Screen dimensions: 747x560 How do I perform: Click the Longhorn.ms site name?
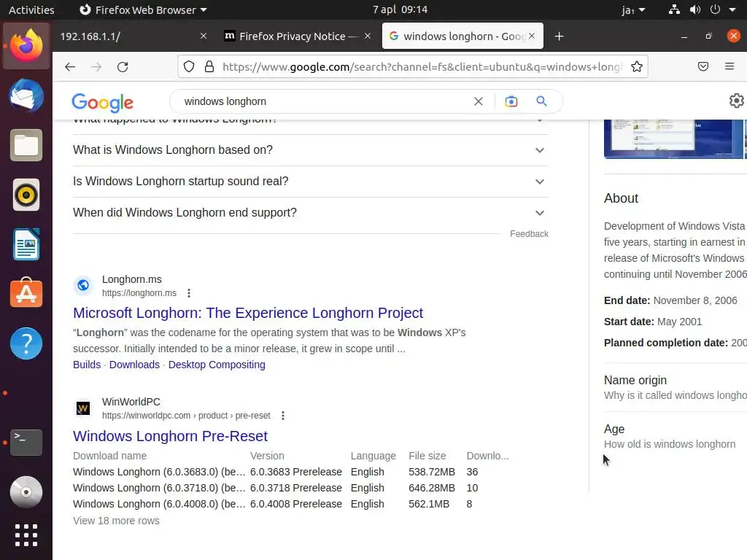131,279
